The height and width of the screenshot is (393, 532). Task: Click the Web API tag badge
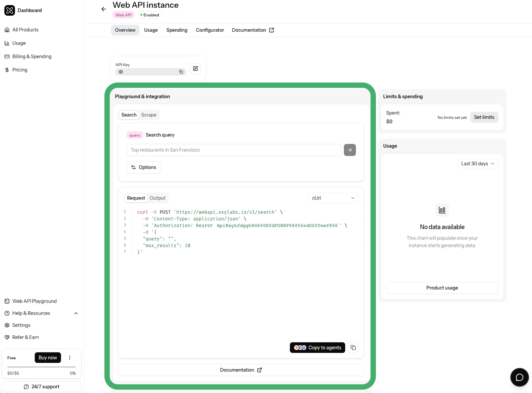click(x=123, y=15)
